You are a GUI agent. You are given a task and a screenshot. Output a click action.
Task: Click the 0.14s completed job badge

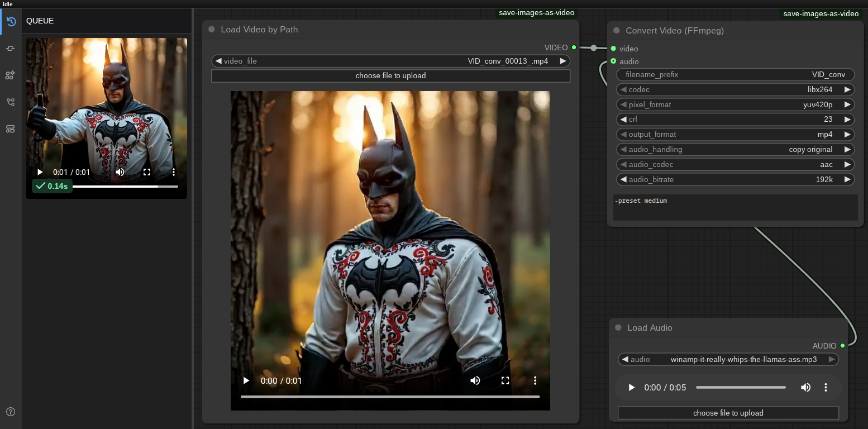coord(52,186)
